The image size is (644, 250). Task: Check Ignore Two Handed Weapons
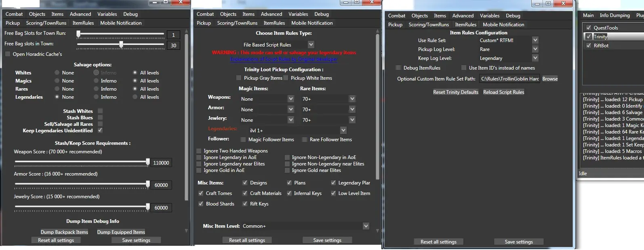[x=199, y=151]
